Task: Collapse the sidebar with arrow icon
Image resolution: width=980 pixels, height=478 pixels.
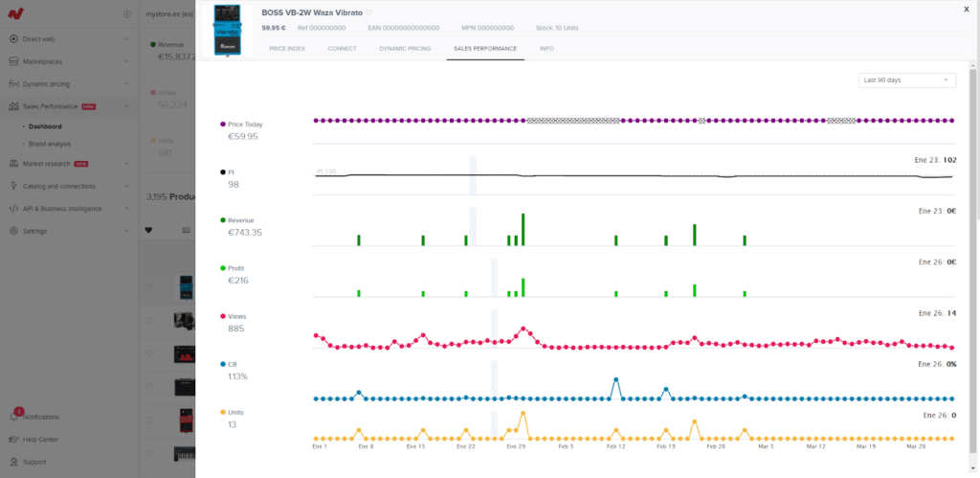Action: click(x=127, y=13)
